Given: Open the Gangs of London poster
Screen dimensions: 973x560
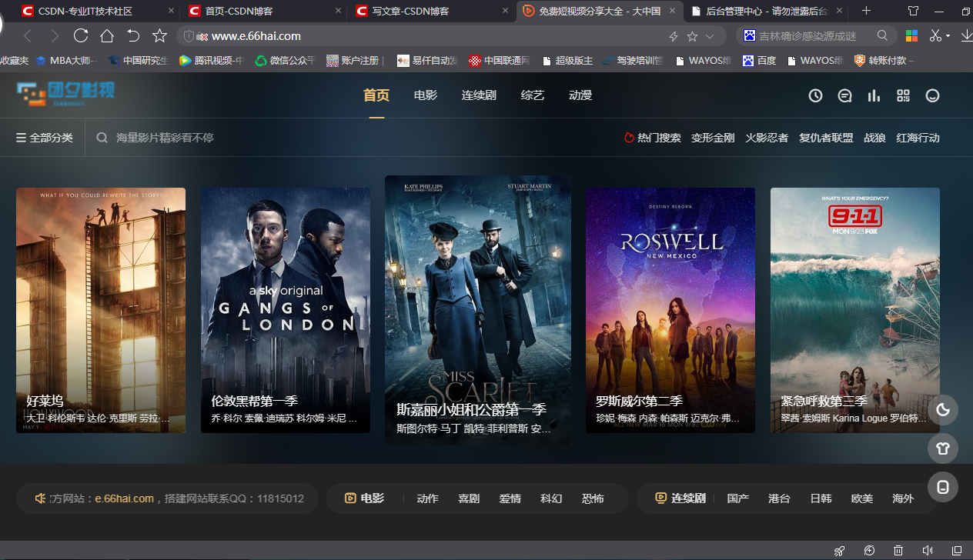Looking at the screenshot, I should (286, 310).
